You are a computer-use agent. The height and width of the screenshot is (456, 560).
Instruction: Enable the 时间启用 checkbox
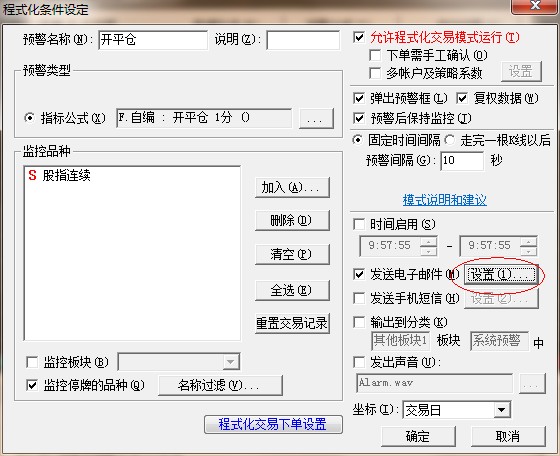click(359, 225)
